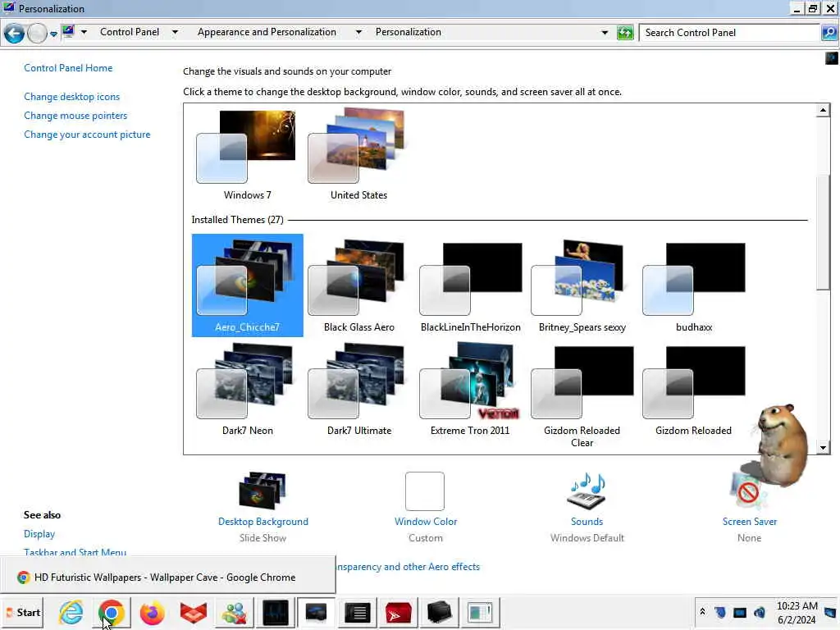840x630 pixels.
Task: Apply the Windows 7 theme
Action: (x=247, y=155)
